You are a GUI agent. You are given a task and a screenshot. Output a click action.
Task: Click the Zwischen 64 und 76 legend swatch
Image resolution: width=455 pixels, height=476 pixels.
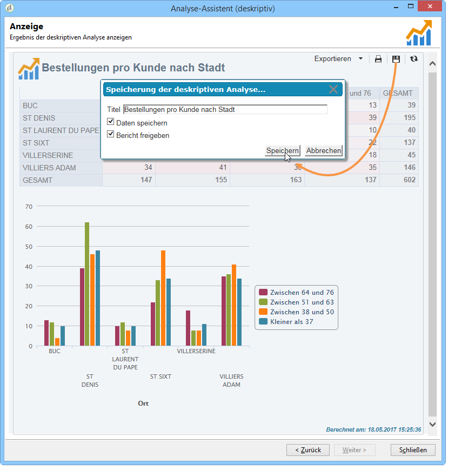(263, 292)
